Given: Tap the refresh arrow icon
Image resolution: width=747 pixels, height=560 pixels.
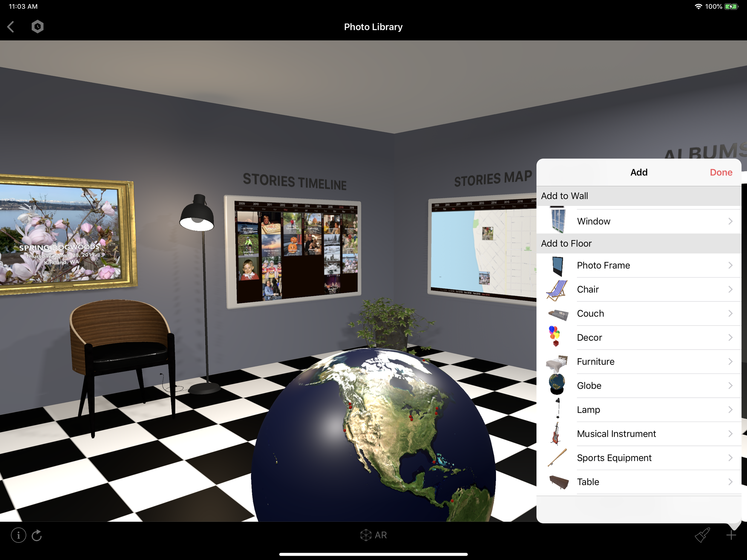Looking at the screenshot, I should coord(37,535).
